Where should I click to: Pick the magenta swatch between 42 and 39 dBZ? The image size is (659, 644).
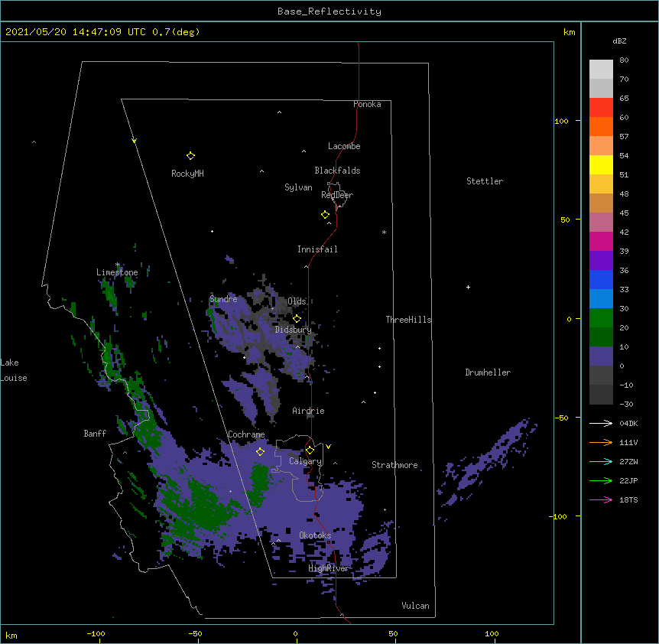coord(601,241)
